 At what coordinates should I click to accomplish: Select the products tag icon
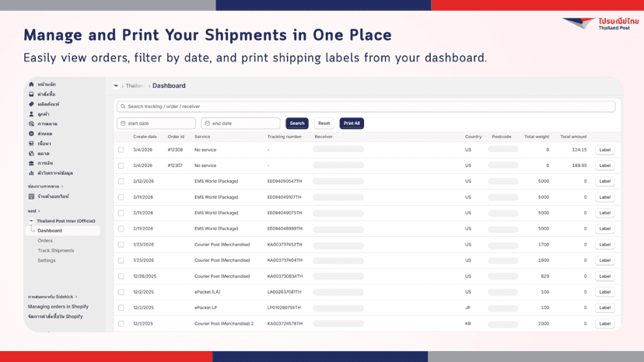point(31,104)
